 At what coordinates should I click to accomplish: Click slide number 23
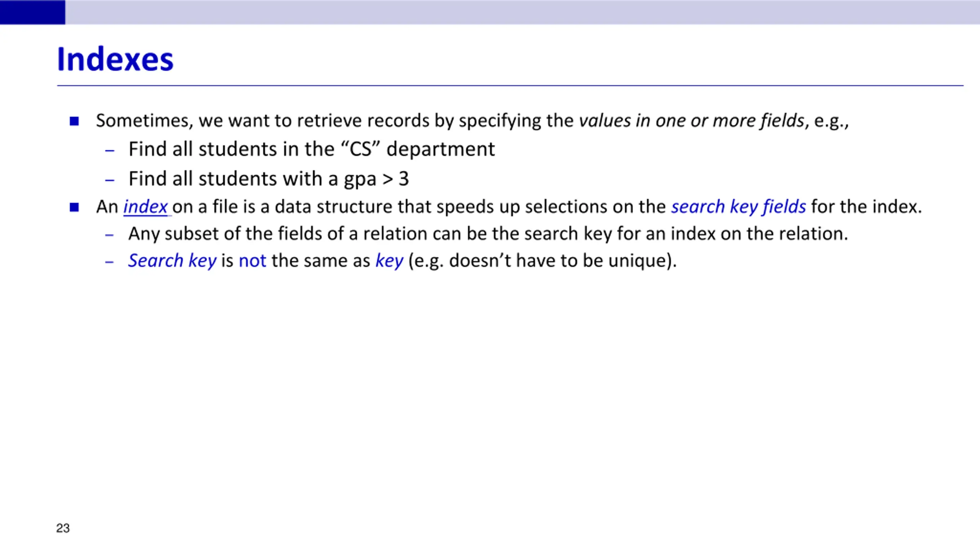(x=63, y=528)
